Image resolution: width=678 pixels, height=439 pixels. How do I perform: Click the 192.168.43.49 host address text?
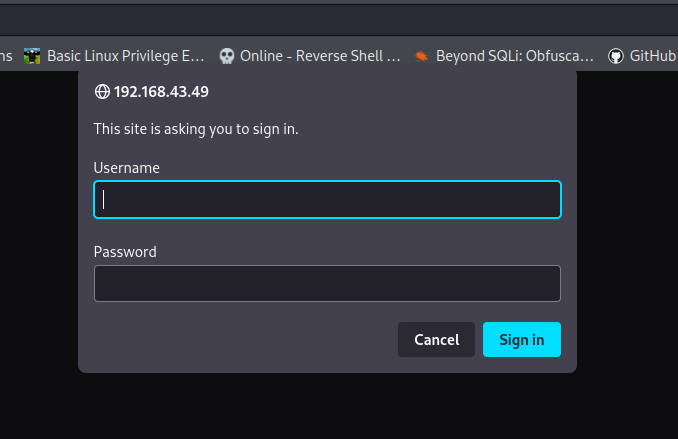click(161, 92)
